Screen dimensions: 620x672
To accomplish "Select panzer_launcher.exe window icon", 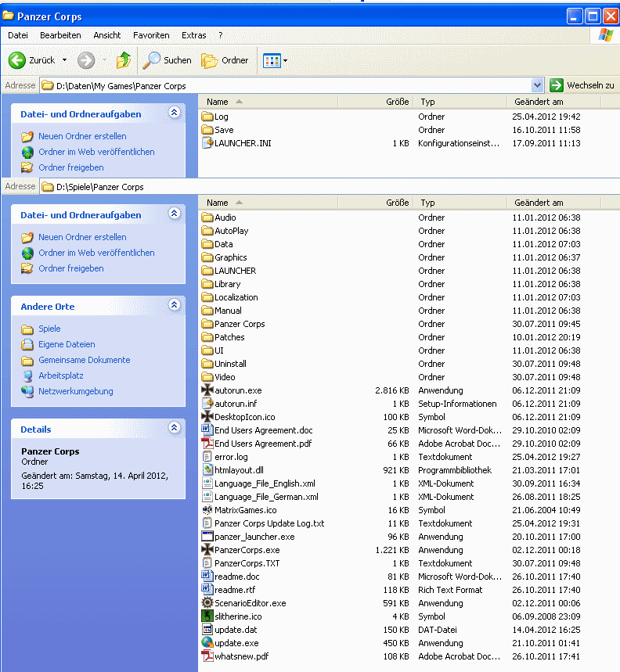I will coord(207,537).
